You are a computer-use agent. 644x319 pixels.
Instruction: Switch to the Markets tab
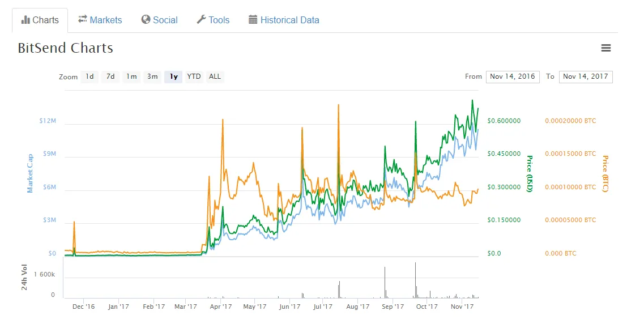[100, 20]
